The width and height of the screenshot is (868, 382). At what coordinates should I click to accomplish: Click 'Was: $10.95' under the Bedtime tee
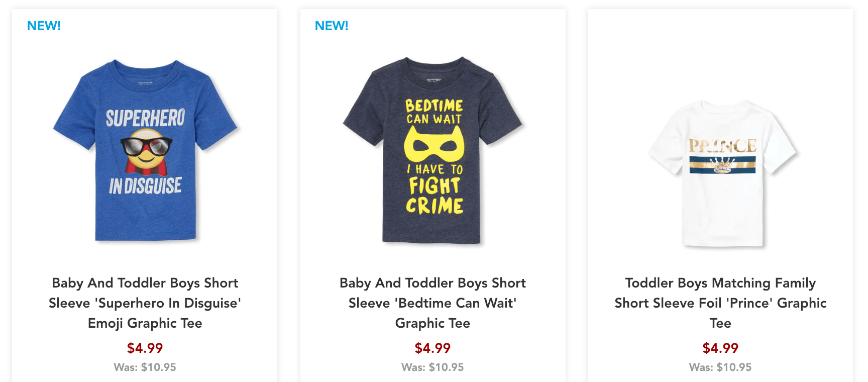point(432,367)
